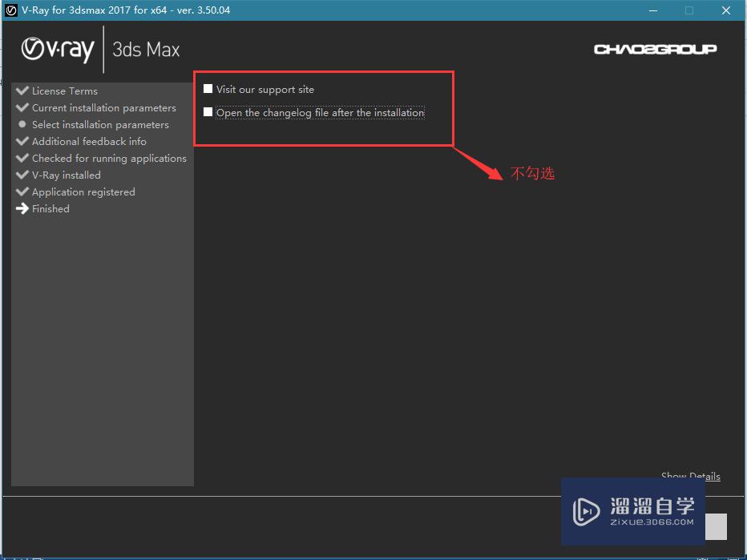This screenshot has width=747, height=560.
Task: Select the "Checked for running applications" step
Action: click(x=109, y=158)
